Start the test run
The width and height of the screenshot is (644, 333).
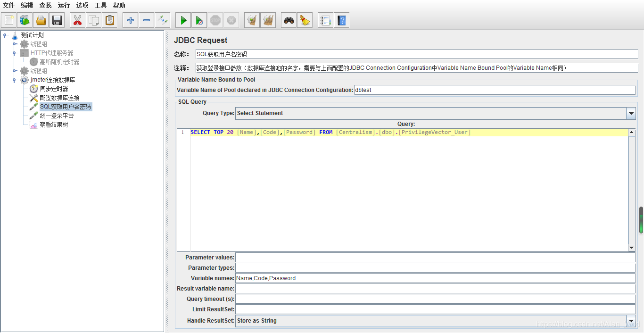point(183,20)
